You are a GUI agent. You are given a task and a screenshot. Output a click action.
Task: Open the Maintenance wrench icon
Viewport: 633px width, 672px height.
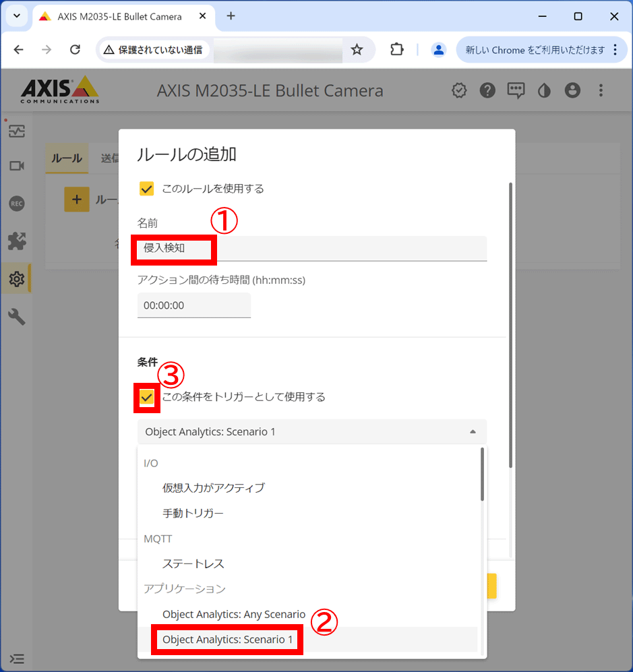pos(17,317)
